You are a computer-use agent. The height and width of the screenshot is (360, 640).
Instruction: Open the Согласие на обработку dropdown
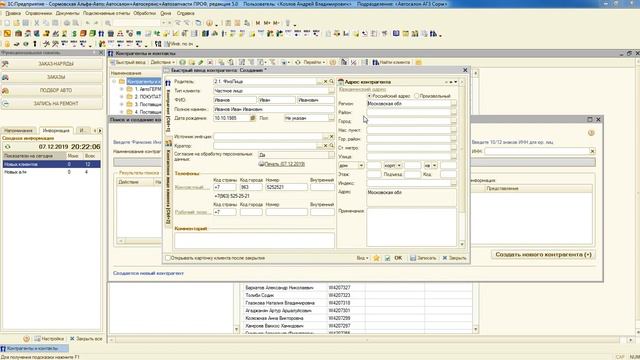click(x=331, y=155)
